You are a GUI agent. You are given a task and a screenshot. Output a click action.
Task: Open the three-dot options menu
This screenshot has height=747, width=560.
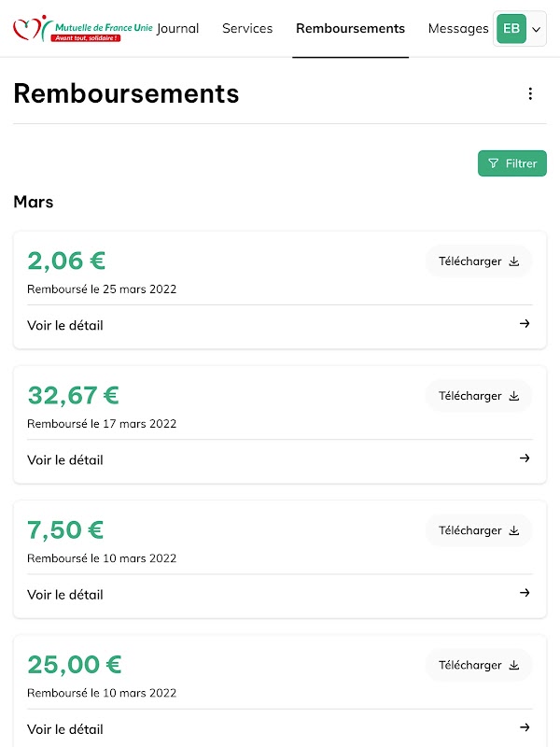click(x=530, y=93)
